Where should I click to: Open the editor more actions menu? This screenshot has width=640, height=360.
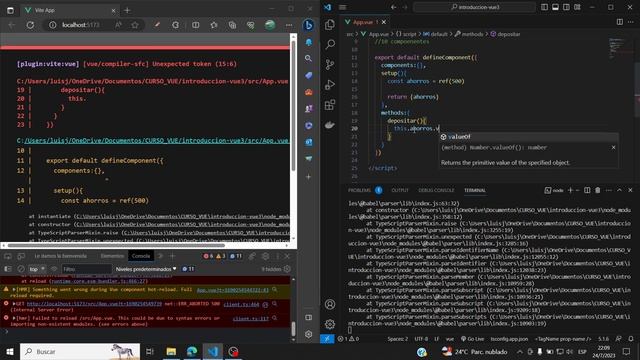tap(631, 22)
